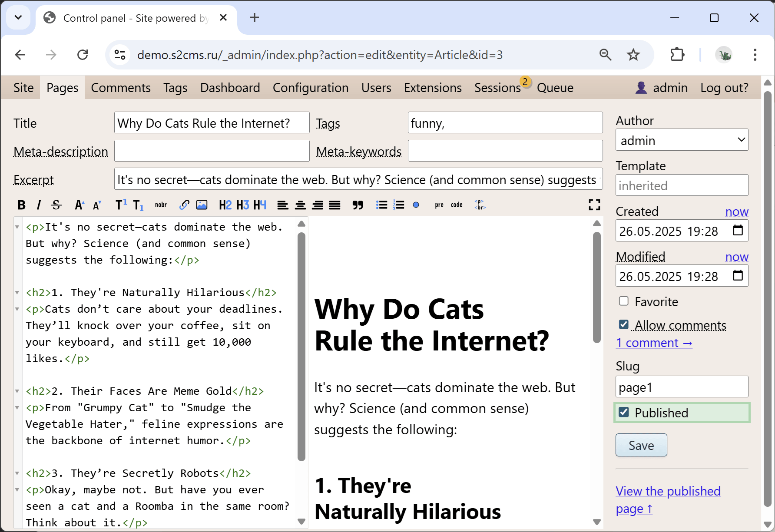The height and width of the screenshot is (532, 775).
Task: Open calendar picker for Created date
Action: (x=738, y=230)
